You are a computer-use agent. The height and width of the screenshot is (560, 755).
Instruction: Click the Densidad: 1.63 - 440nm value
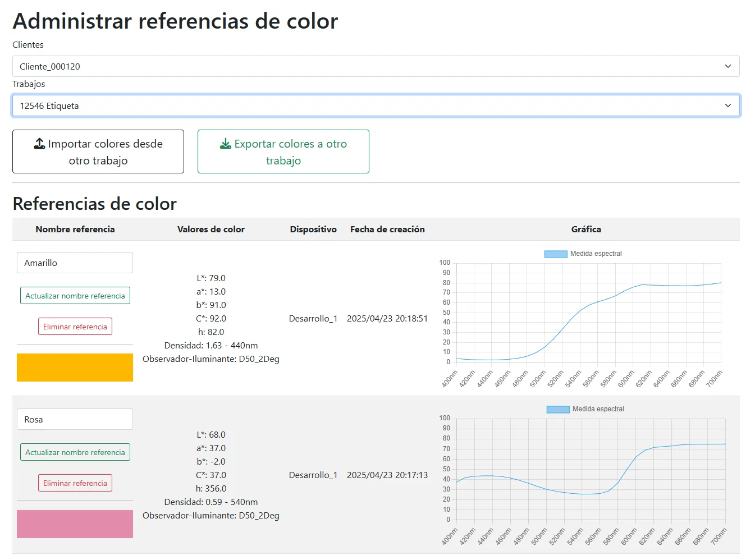pyautogui.click(x=211, y=345)
